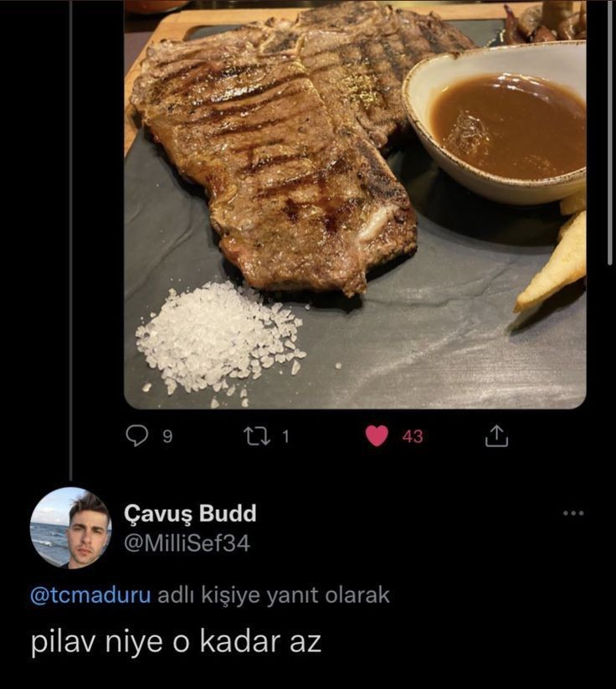This screenshot has height=689, width=616.
Task: Click the fries at photo's right edge
Action: [x=553, y=260]
